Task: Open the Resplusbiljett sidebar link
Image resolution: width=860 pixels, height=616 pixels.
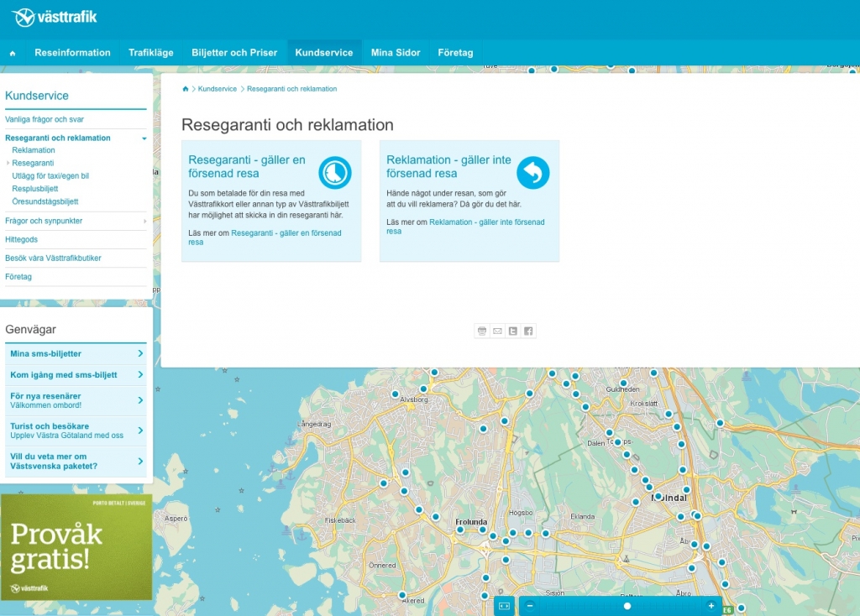Action: 35,189
